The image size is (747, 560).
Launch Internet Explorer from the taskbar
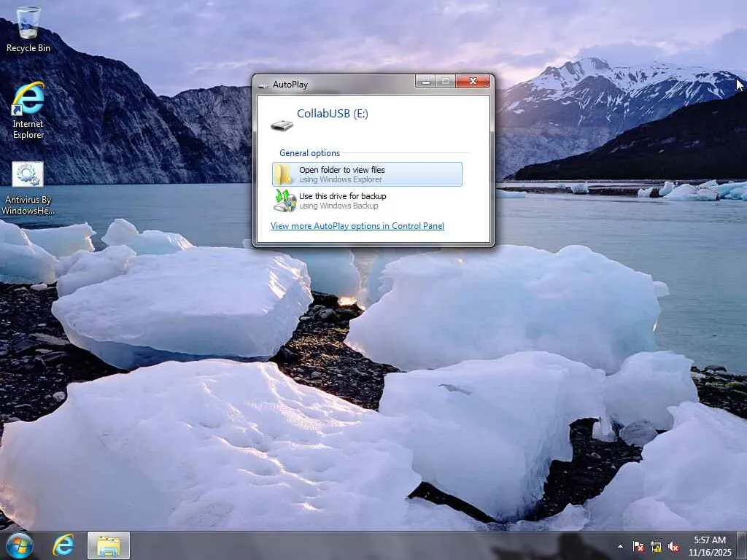63,545
